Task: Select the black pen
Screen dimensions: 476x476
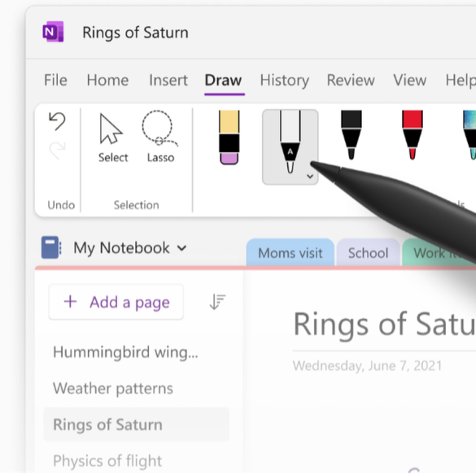Action: click(352, 135)
